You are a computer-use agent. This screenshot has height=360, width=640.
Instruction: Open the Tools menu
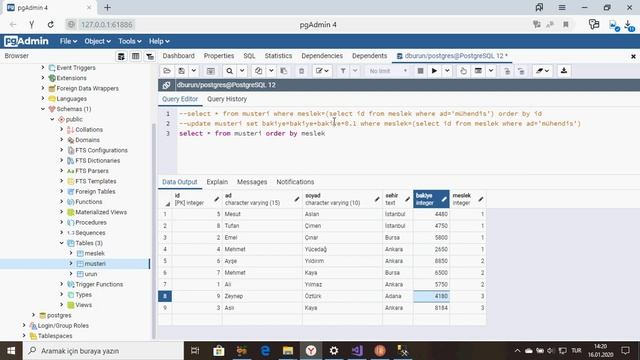click(x=130, y=41)
